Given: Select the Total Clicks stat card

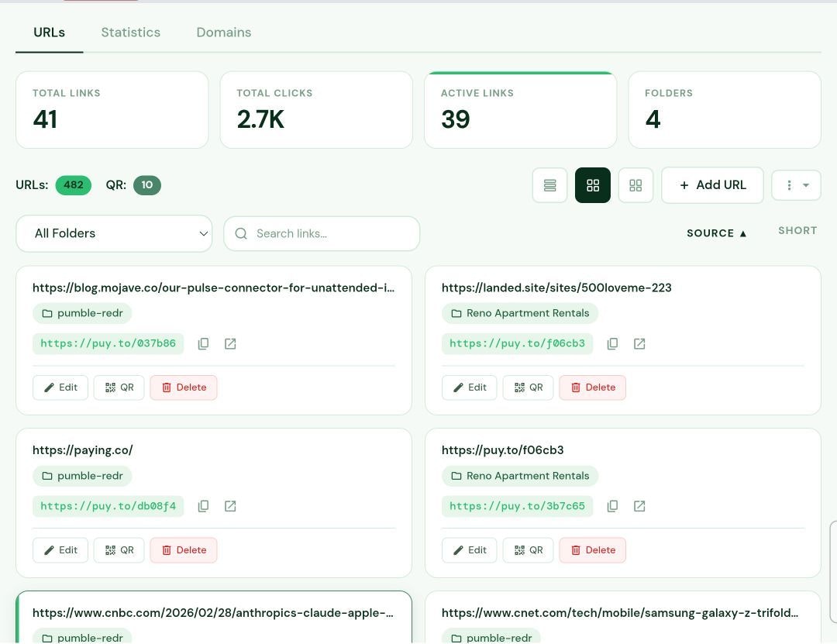Looking at the screenshot, I should click(x=316, y=110).
